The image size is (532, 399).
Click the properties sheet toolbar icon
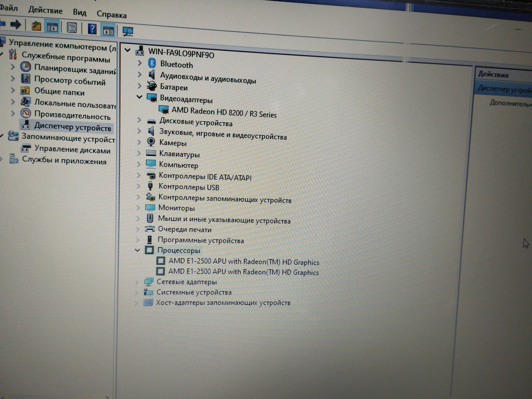pos(72,28)
